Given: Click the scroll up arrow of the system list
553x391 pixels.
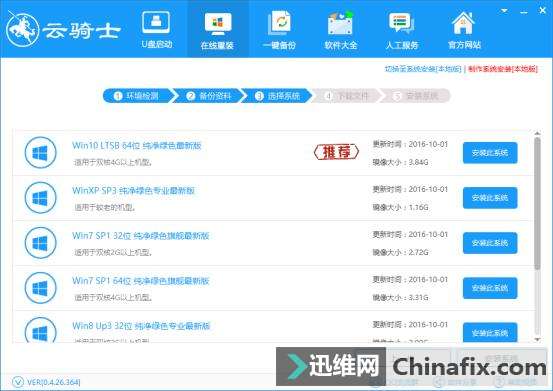Looking at the screenshot, I should (537, 133).
